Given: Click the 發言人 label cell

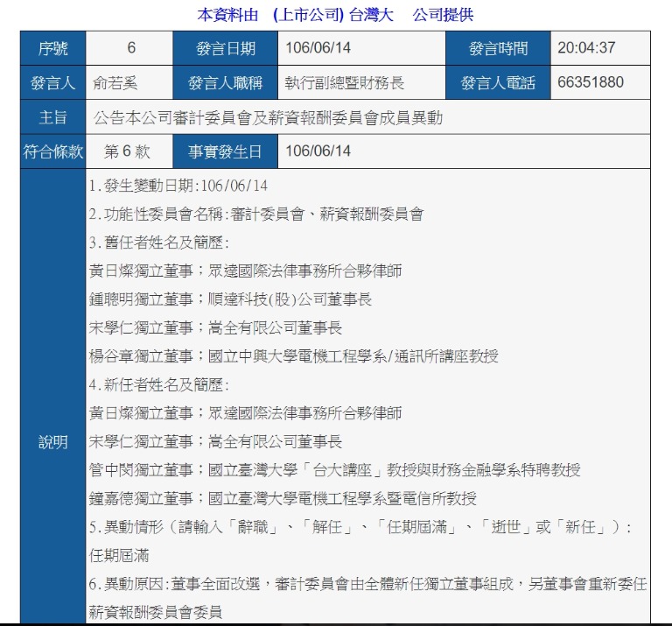Looking at the screenshot, I should tap(52, 84).
